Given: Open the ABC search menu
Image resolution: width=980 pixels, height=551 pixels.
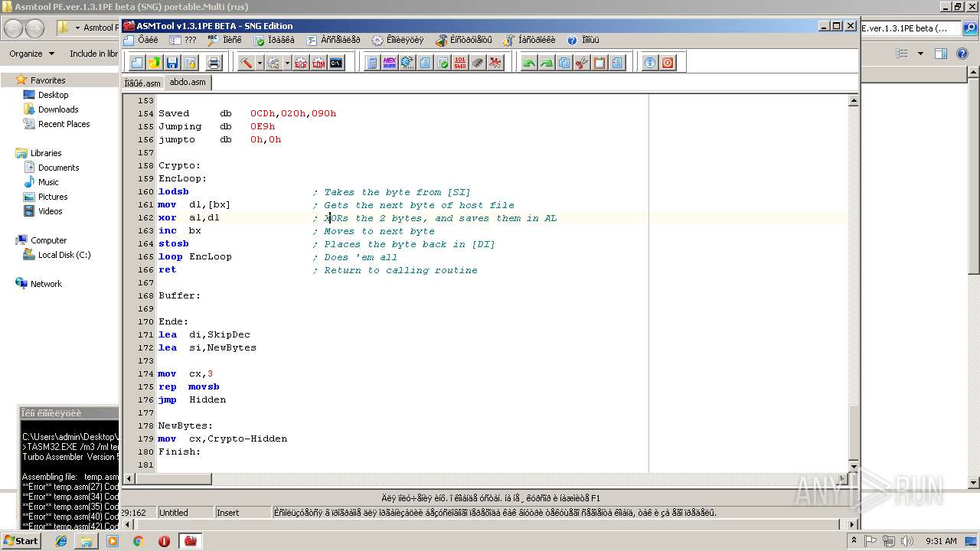Looking at the screenshot, I should tap(224, 40).
